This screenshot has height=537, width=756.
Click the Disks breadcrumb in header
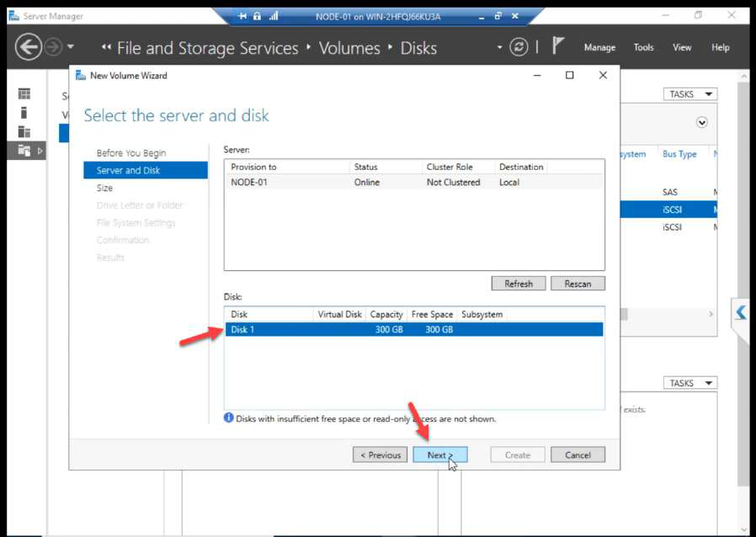tap(418, 48)
